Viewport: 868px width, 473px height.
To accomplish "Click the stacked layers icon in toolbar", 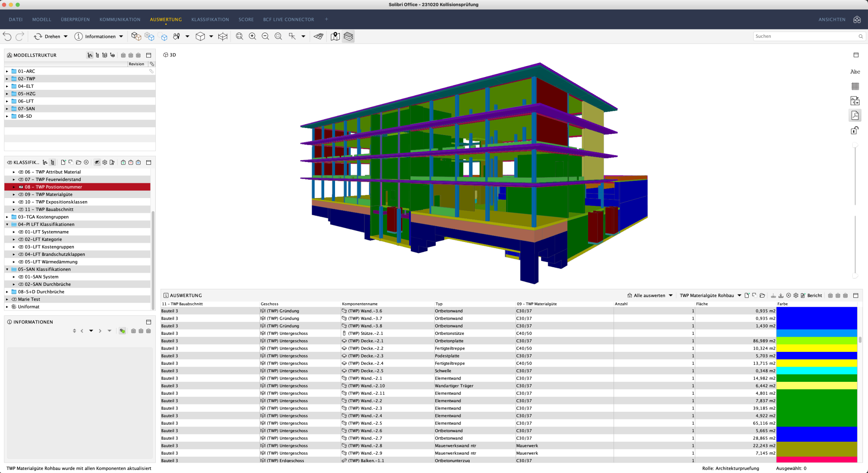I will (348, 36).
